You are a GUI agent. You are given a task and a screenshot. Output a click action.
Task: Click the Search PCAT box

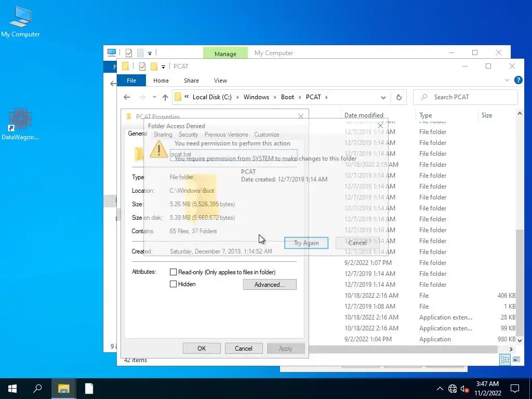[x=465, y=97]
